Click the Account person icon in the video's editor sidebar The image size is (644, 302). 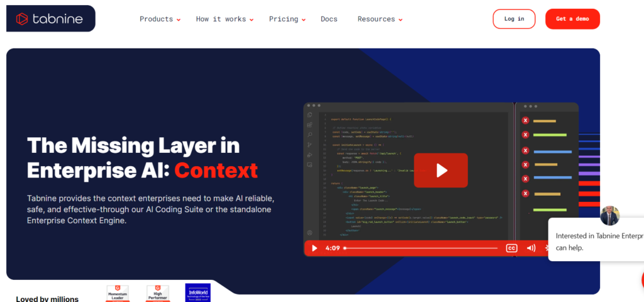tap(309, 233)
